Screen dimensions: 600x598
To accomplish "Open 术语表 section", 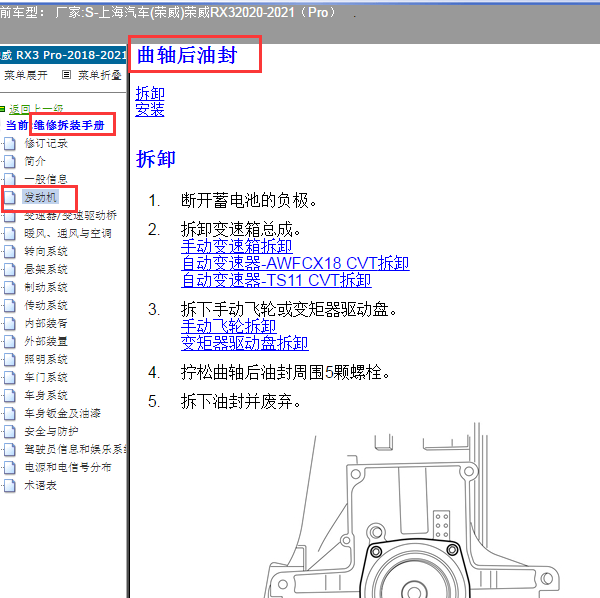I will pyautogui.click(x=40, y=485).
